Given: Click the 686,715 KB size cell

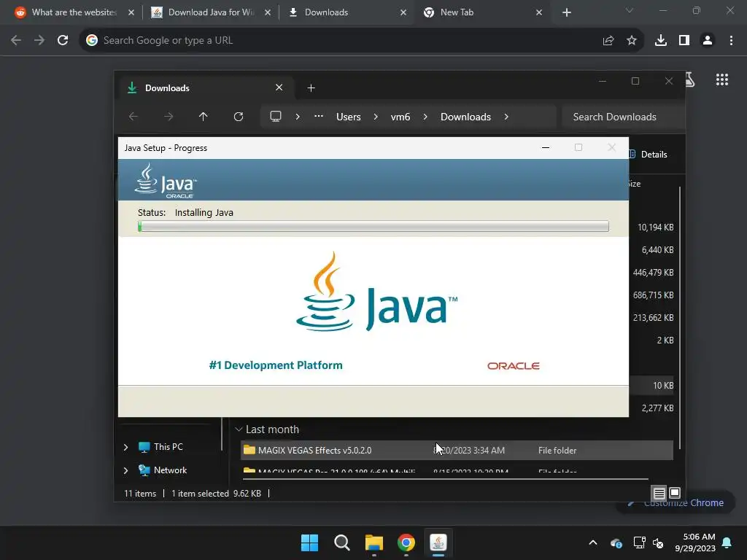Looking at the screenshot, I should pos(653,295).
